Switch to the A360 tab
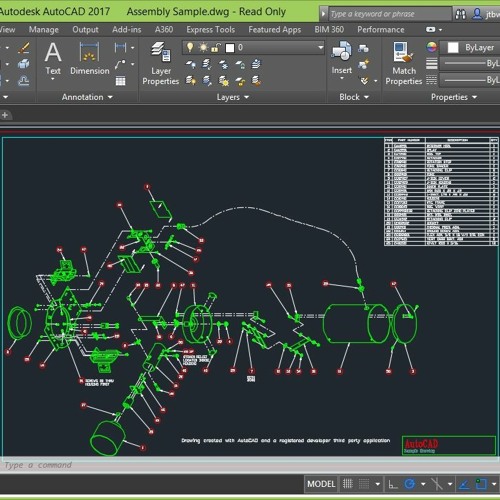Viewport: 500px width, 500px height. pos(164,30)
